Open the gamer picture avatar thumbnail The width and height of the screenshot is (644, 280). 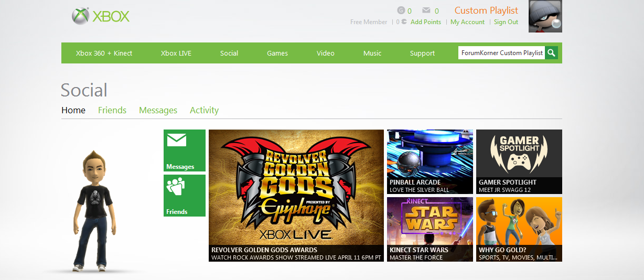click(545, 16)
